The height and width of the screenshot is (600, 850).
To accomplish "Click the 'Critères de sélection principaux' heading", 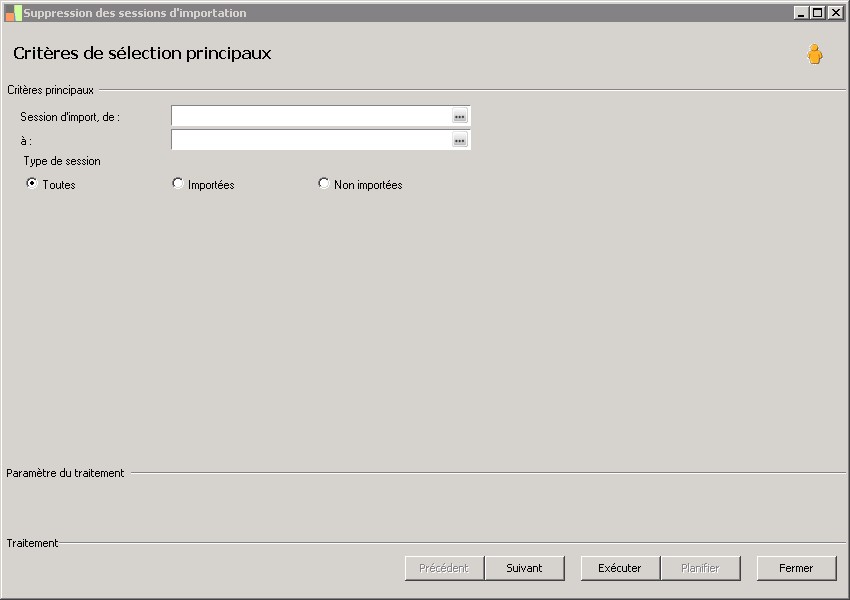I will pos(142,53).
